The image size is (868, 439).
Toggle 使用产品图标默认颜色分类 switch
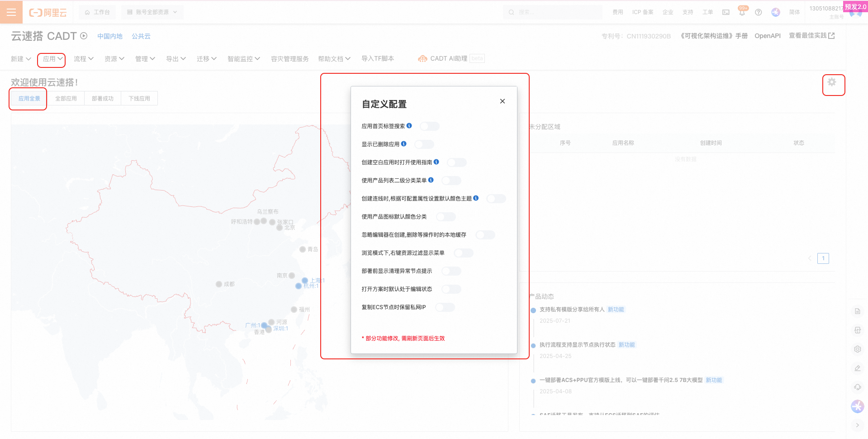pyautogui.click(x=446, y=217)
